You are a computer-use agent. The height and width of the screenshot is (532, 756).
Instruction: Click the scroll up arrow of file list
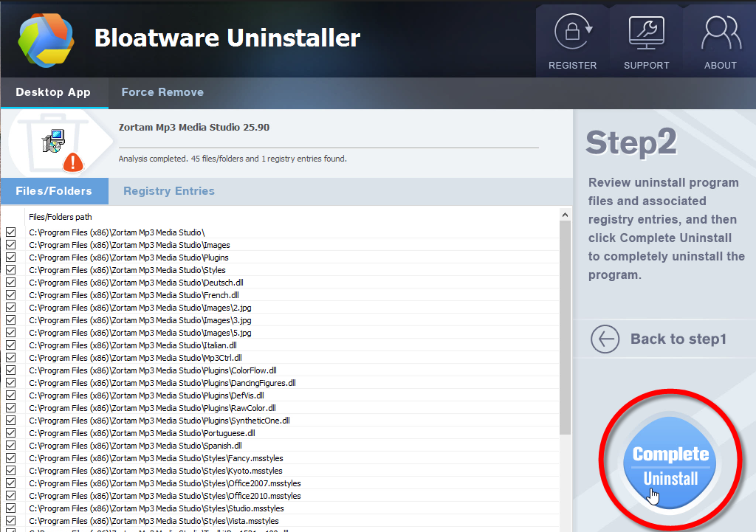pyautogui.click(x=565, y=215)
